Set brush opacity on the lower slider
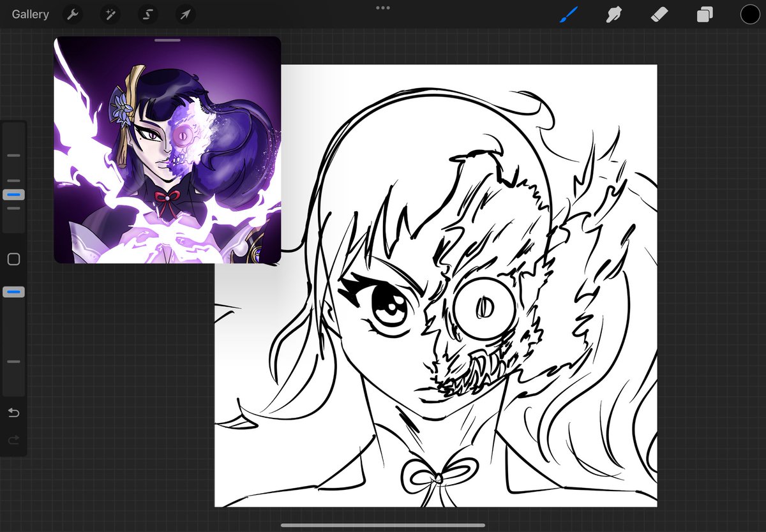766x532 pixels. (x=13, y=292)
